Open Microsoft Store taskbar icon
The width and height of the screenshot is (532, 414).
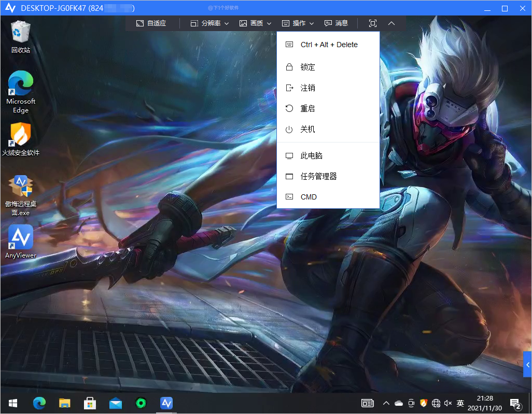coord(90,403)
